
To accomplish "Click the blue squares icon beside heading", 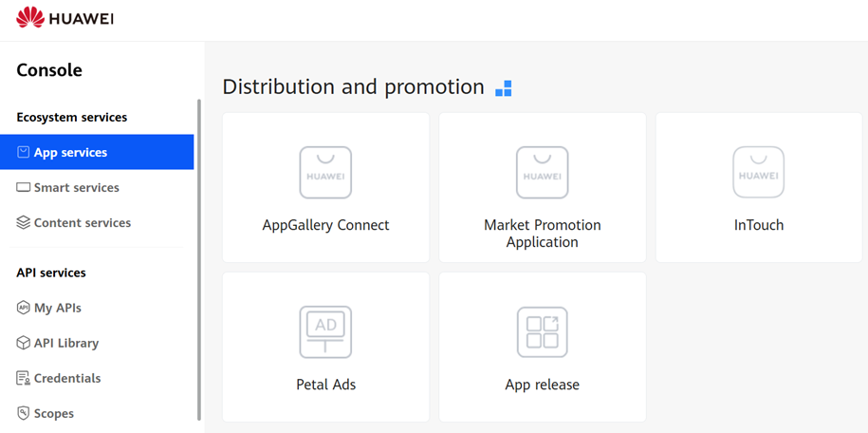I will pyautogui.click(x=504, y=88).
